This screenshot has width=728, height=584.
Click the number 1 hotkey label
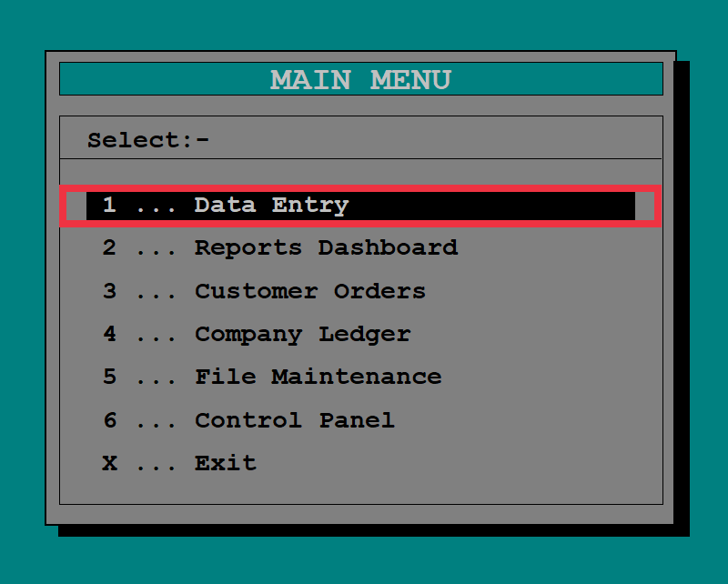click(109, 206)
